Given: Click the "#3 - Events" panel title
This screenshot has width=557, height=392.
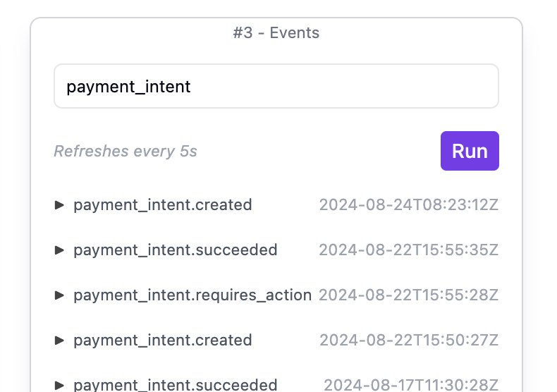Looking at the screenshot, I should [276, 33].
